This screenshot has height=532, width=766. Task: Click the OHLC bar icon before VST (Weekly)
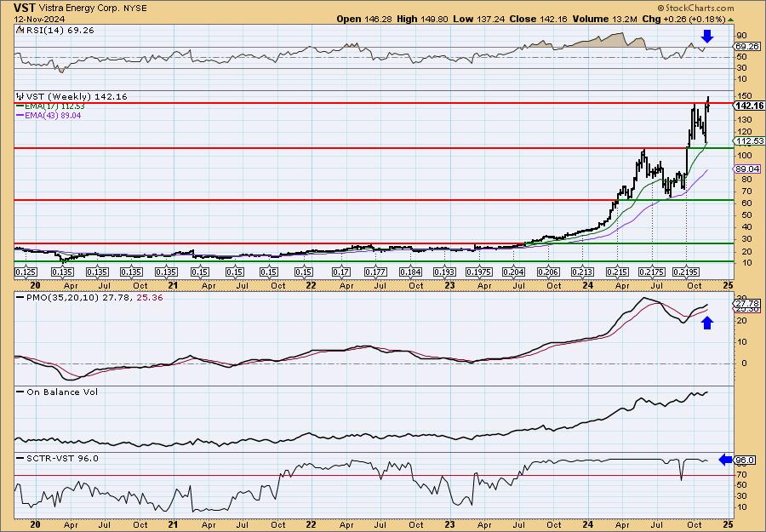[20, 96]
